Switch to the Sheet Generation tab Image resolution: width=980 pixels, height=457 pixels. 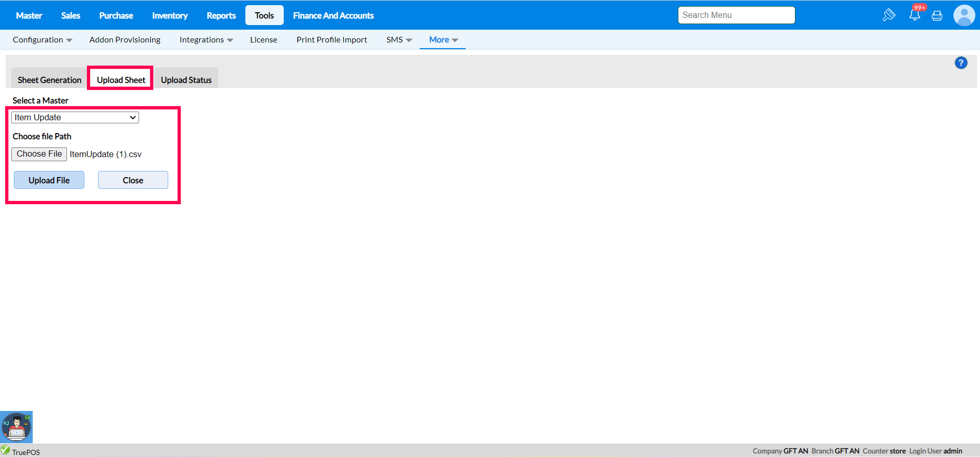pyautogui.click(x=50, y=79)
